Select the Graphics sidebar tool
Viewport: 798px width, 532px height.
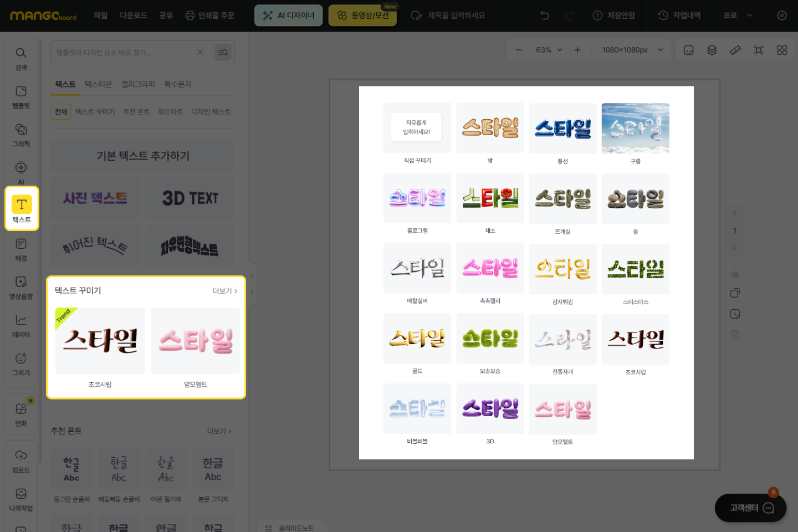tap(21, 135)
